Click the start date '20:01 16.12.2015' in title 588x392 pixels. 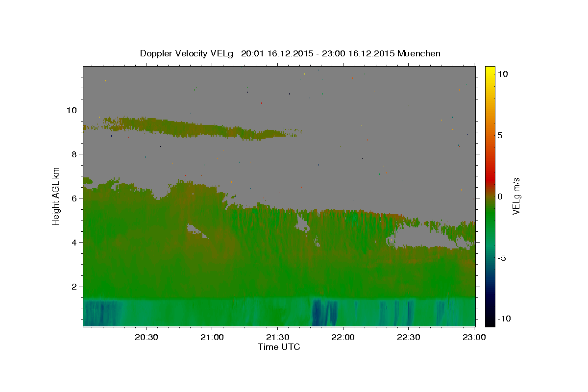276,53
